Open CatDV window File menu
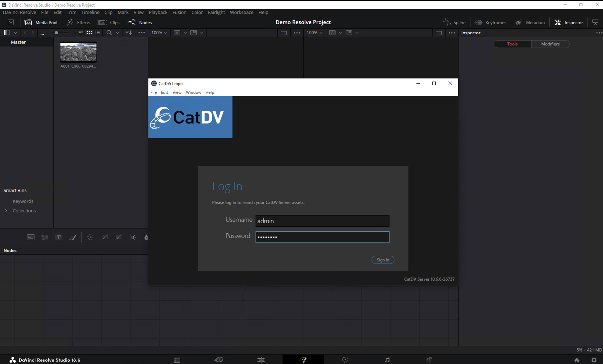Screen dimensions: 603x364 pyautogui.click(x=153, y=92)
